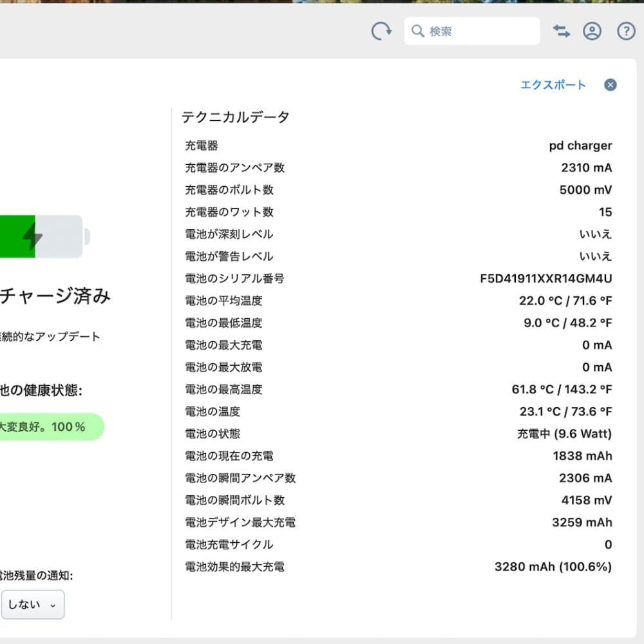The height and width of the screenshot is (644, 644).
Task: Click the charging bolt on the battery graphic
Action: point(32,236)
